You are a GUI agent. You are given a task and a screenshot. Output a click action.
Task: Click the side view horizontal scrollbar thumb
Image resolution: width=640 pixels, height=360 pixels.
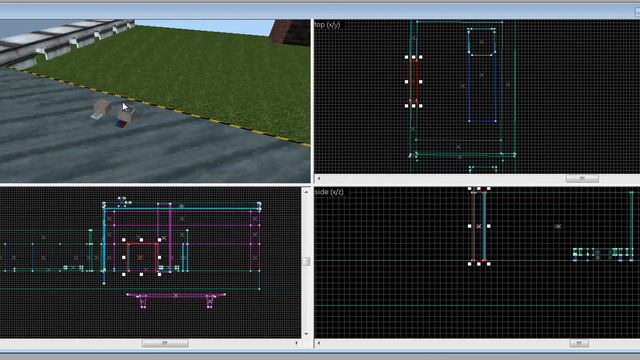[x=579, y=343]
